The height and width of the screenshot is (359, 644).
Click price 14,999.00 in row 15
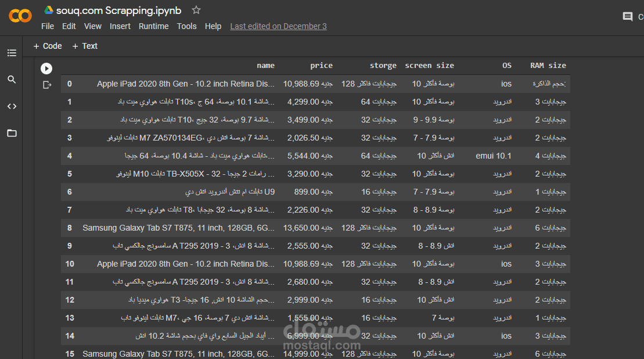point(308,354)
